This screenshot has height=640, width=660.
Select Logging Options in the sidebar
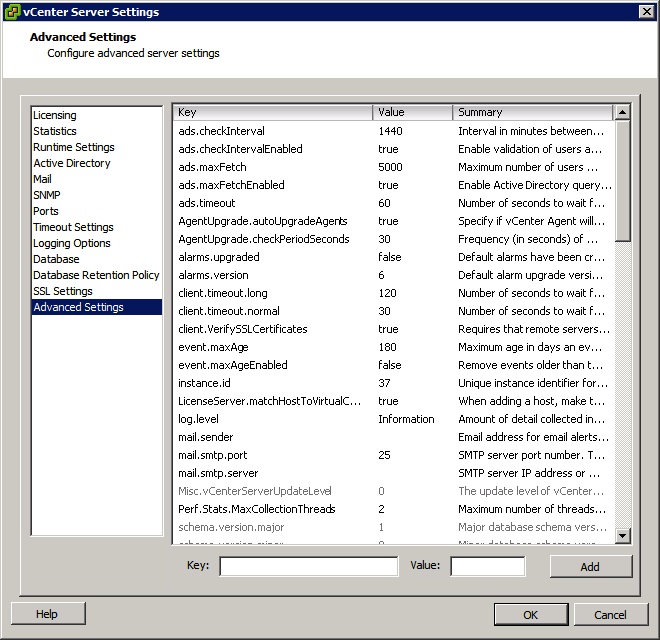[x=72, y=243]
